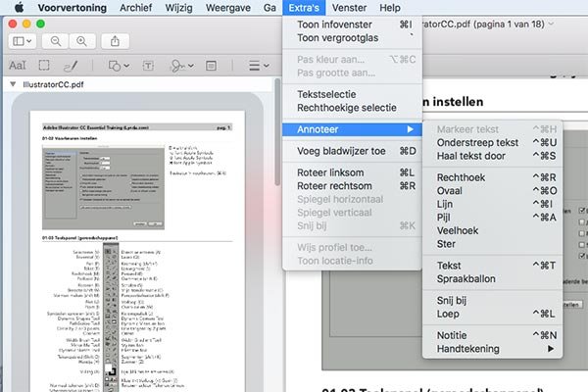Click the sidebar scrollbar
The image size is (588, 392).
coord(277,132)
